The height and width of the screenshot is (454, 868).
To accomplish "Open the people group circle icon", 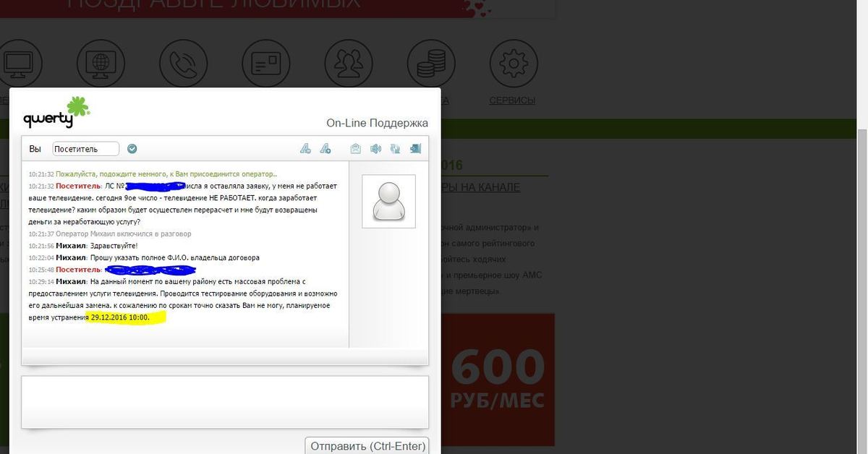I will tap(348, 64).
